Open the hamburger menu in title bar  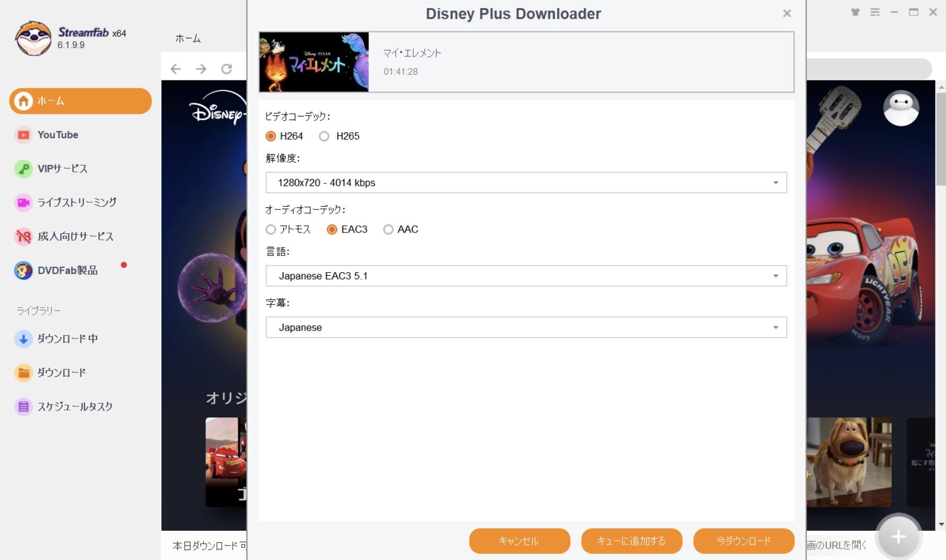click(x=875, y=12)
